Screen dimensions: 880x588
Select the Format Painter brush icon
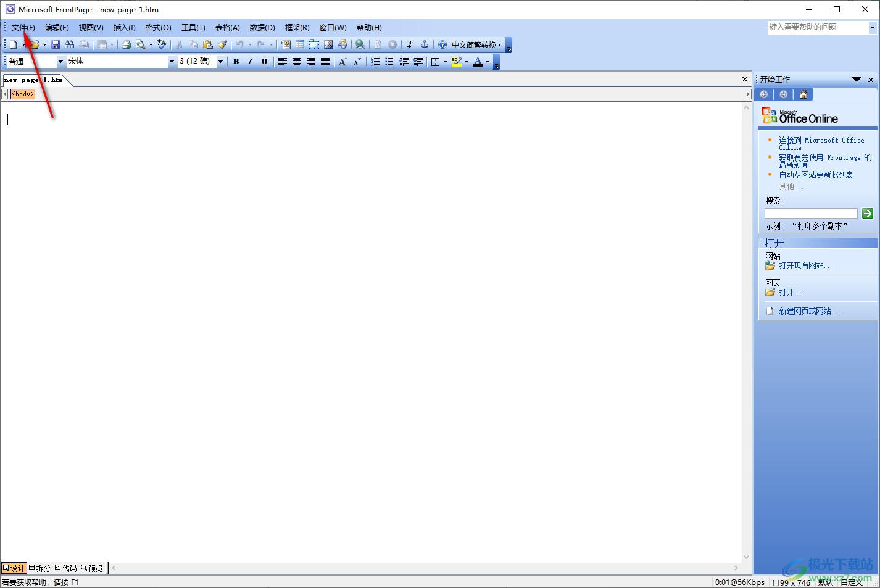[222, 44]
